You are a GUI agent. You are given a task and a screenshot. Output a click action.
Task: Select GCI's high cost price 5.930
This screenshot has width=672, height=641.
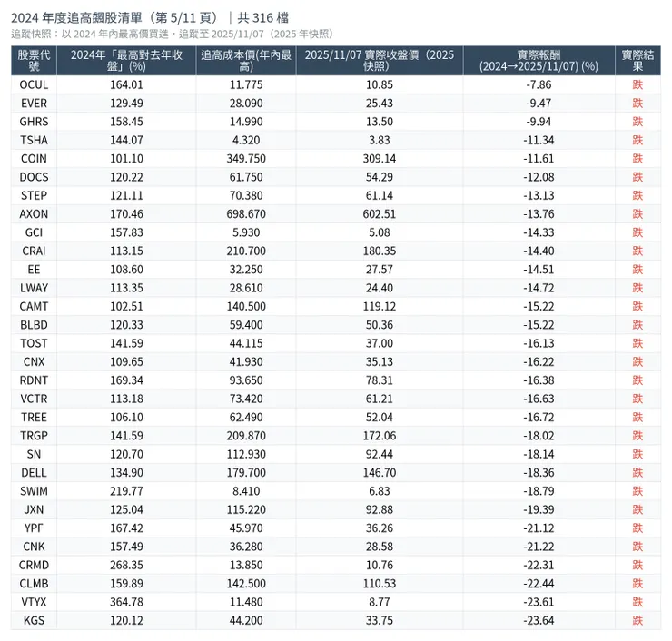pos(246,232)
